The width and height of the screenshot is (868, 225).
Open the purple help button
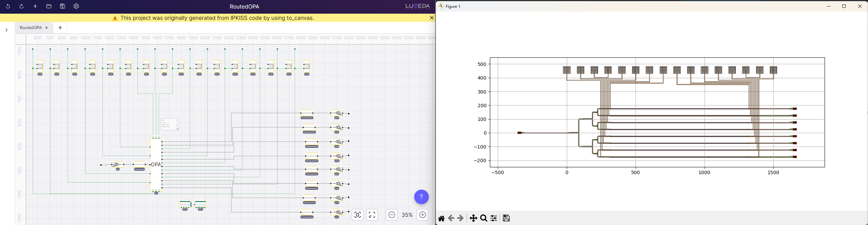(421, 197)
